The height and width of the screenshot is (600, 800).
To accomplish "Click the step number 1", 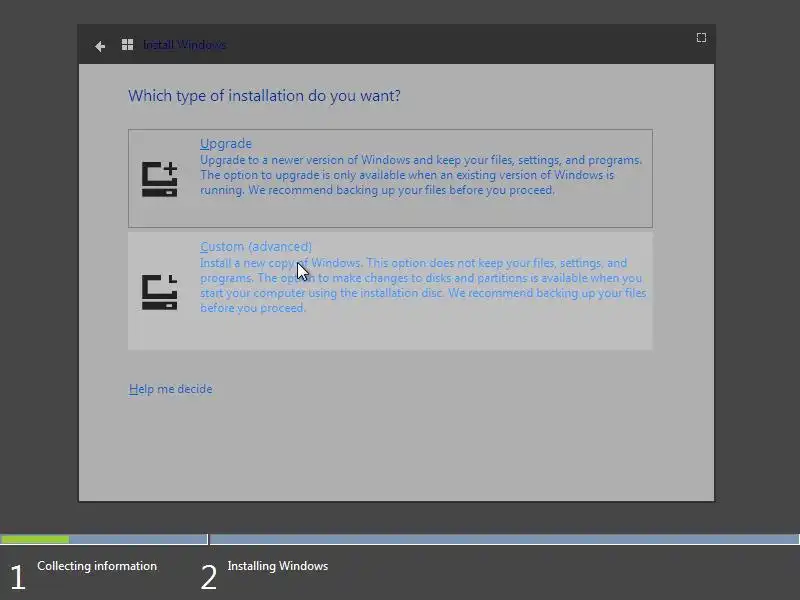I will pyautogui.click(x=17, y=578).
